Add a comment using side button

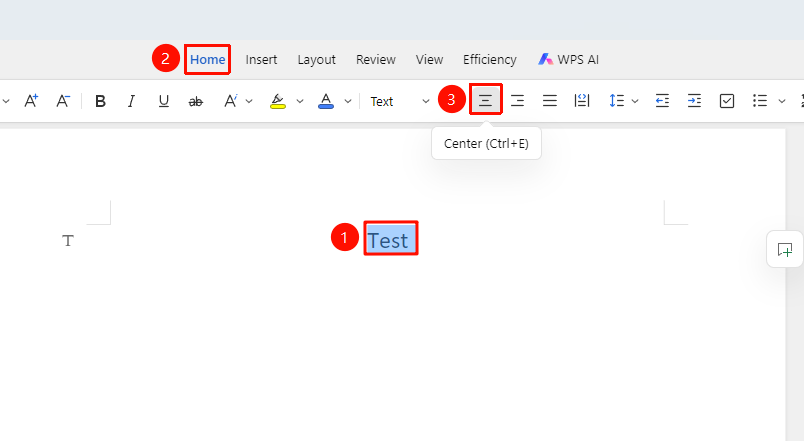[785, 250]
